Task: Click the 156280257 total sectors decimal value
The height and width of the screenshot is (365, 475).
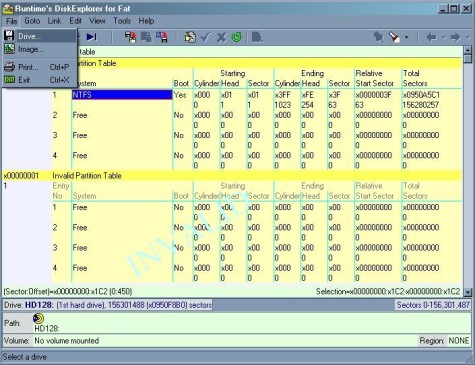Action: pos(421,105)
